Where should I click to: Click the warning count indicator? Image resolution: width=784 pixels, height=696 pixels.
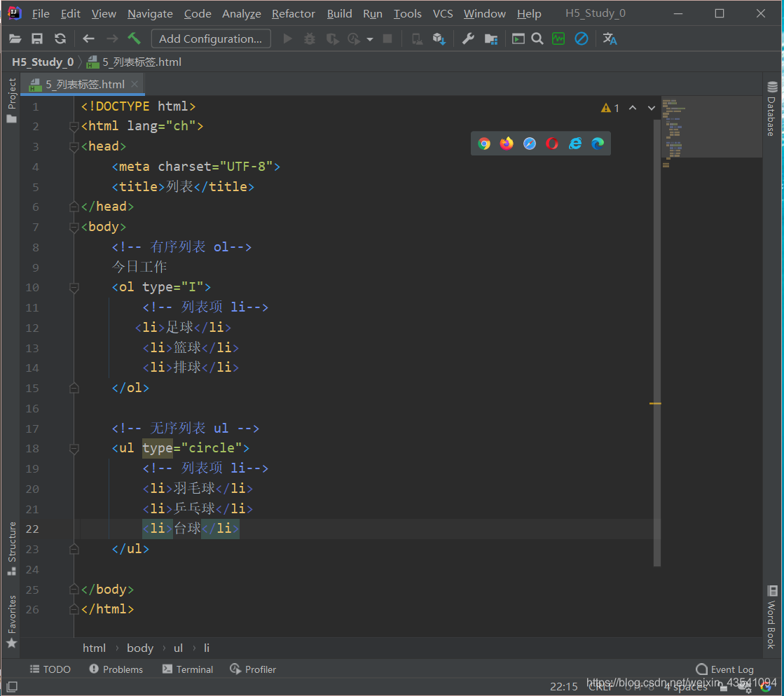pos(610,107)
